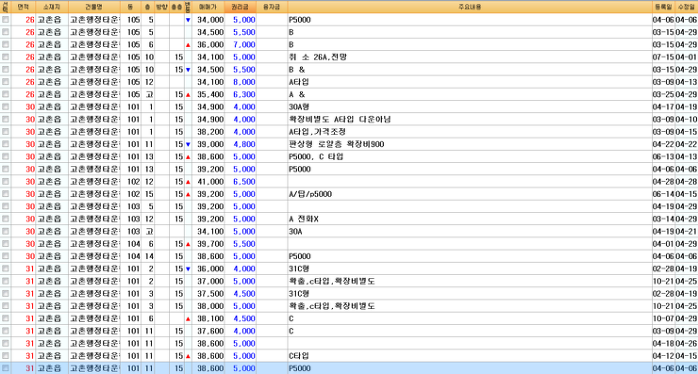Click the 'A/탑/p5000' description cell
This screenshot has width=698, height=374.
(470, 194)
